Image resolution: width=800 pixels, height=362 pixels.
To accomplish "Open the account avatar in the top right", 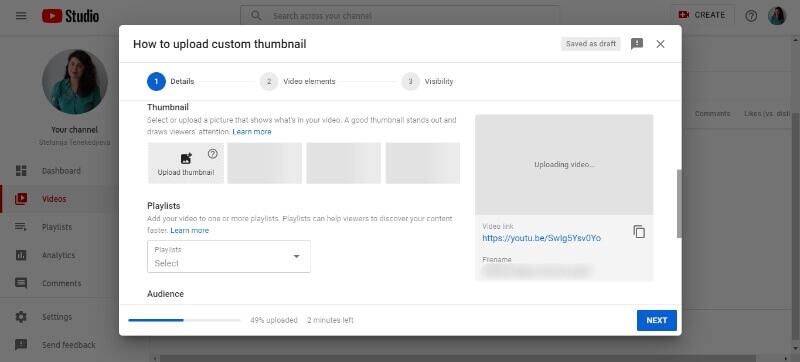I will (x=777, y=16).
